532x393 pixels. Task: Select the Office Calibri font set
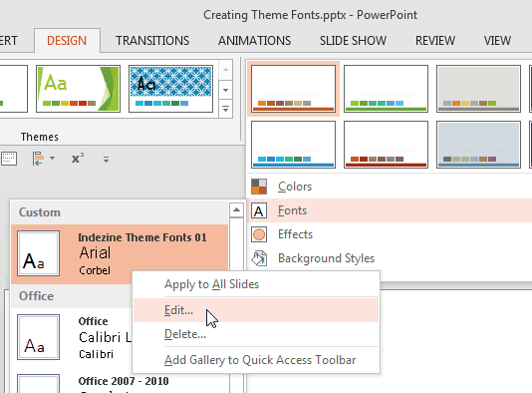click(x=72, y=337)
